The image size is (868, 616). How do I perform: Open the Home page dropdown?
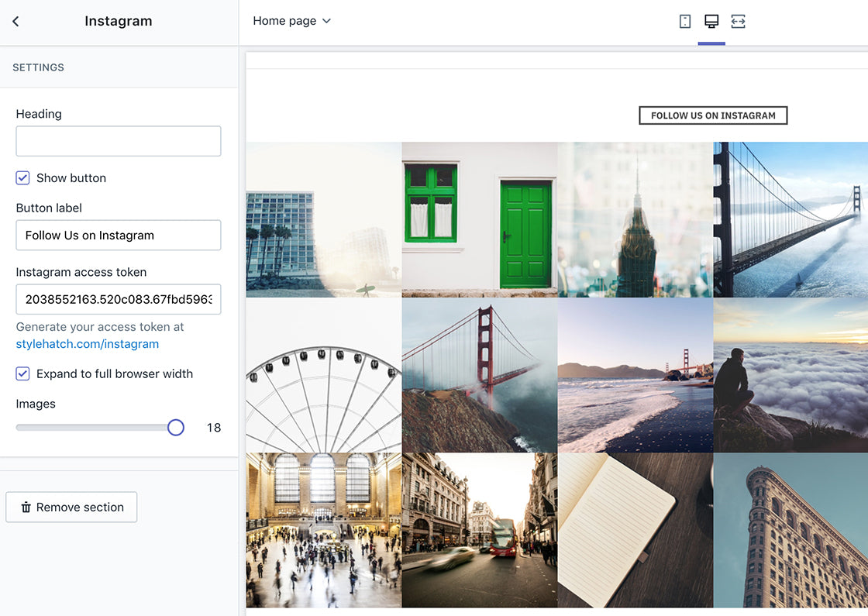[x=291, y=21]
